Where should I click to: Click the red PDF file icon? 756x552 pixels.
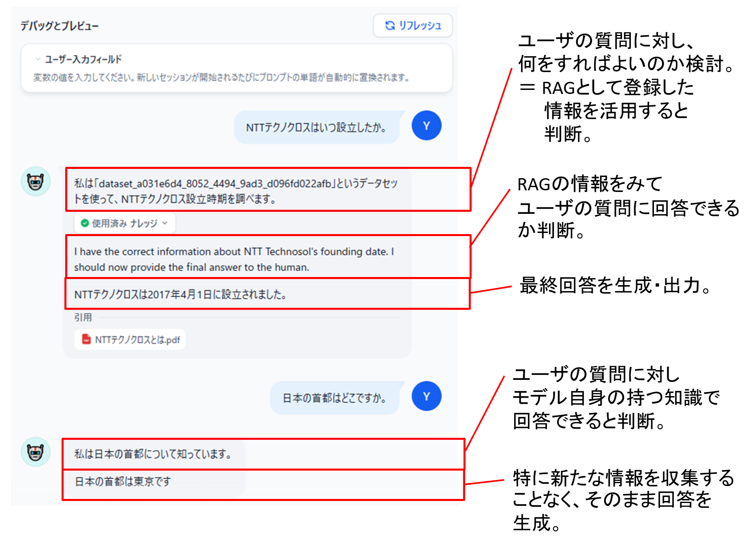tap(86, 339)
